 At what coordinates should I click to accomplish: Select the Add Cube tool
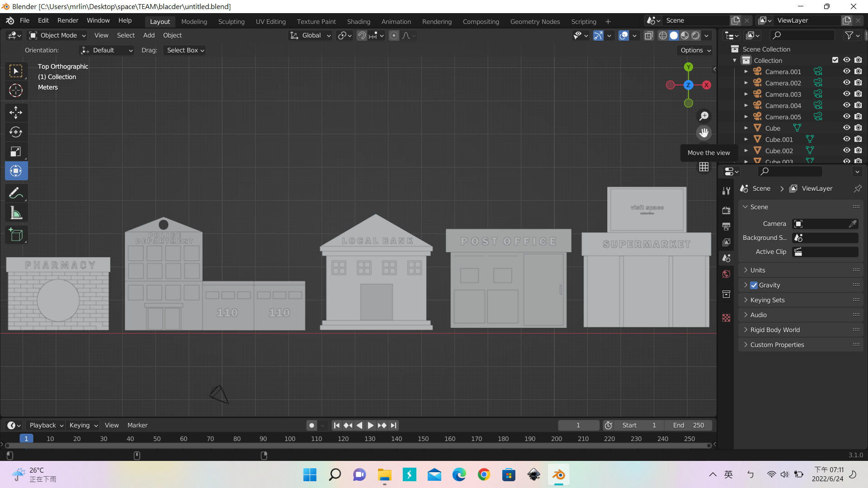16,235
